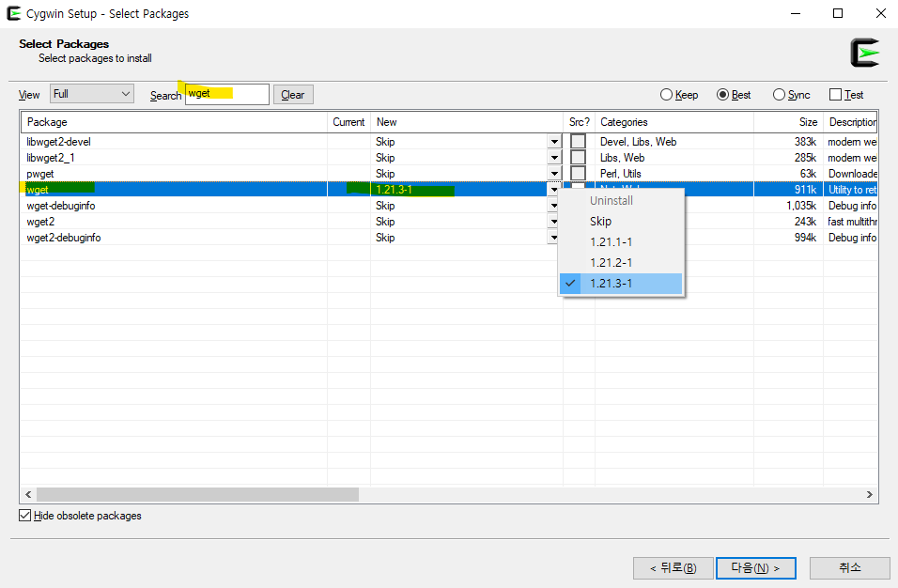
Task: Select the wget2 package name
Action: pyautogui.click(x=40, y=222)
